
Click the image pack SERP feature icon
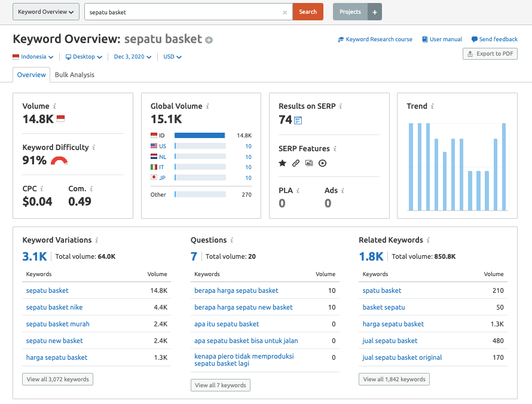[x=309, y=163]
